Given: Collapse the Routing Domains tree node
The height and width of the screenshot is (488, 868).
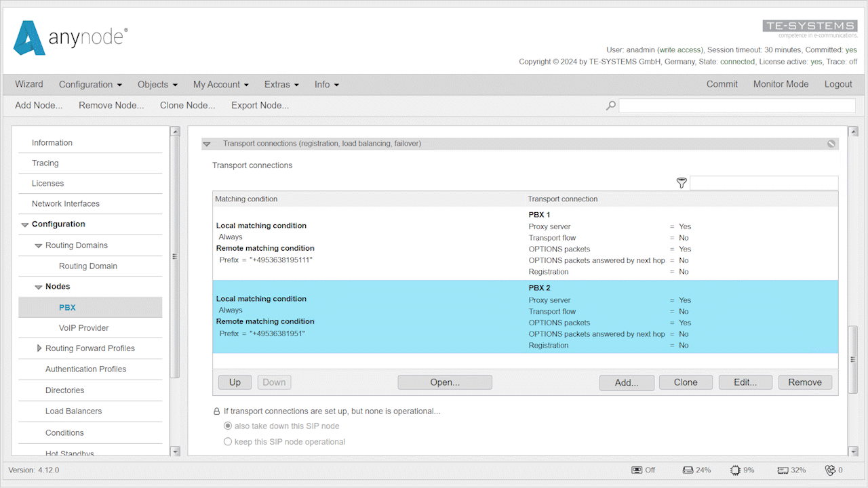Looking at the screenshot, I should pos(39,245).
